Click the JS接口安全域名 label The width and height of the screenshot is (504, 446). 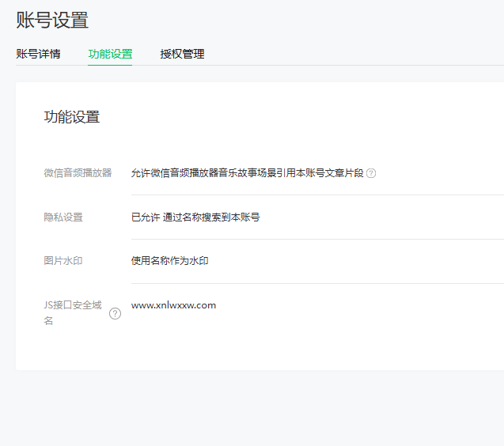click(73, 312)
